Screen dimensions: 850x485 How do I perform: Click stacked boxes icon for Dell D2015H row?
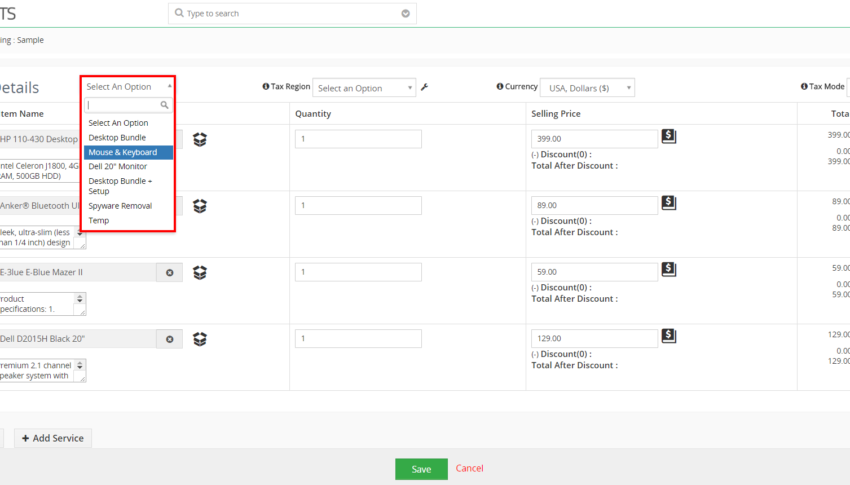pos(200,339)
